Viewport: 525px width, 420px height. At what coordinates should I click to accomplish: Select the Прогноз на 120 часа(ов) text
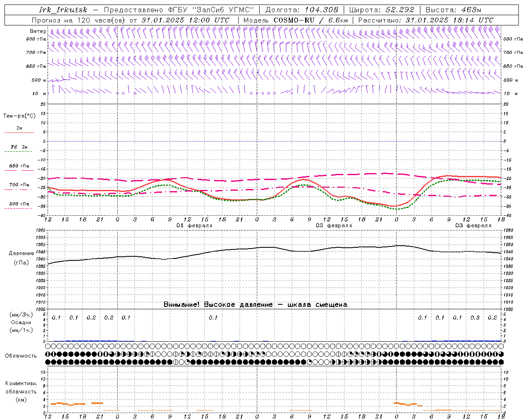pyautogui.click(x=79, y=20)
